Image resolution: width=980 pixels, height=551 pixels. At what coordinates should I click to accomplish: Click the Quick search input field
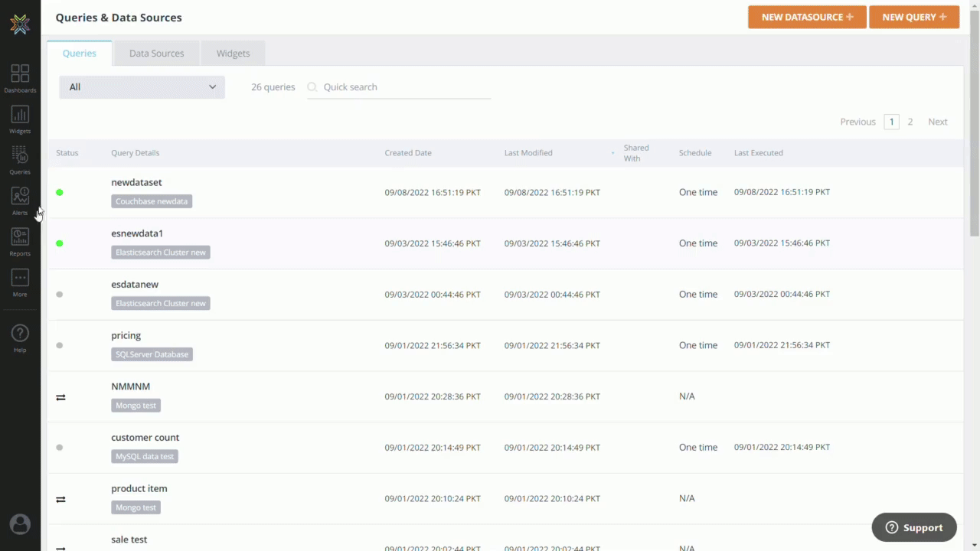coord(398,86)
